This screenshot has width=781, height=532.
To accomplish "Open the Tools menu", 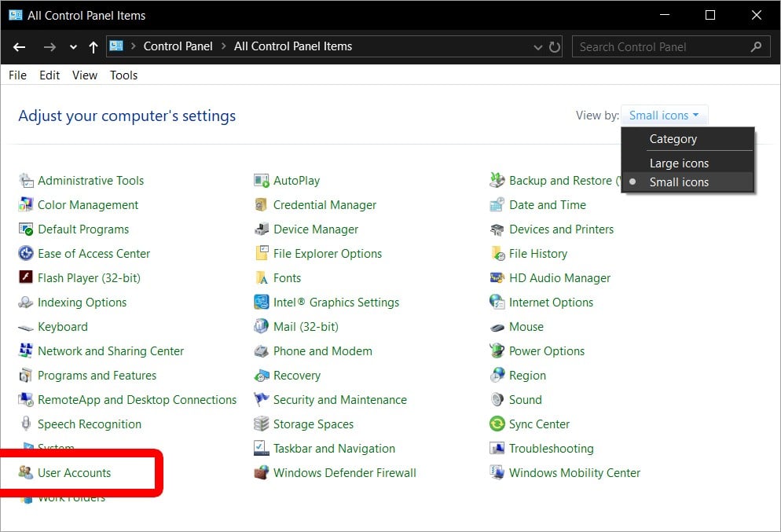I will (x=123, y=75).
